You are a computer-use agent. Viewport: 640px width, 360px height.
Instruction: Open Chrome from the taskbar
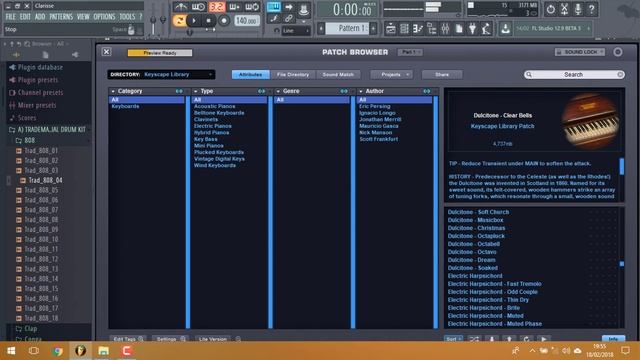[x=58, y=351]
